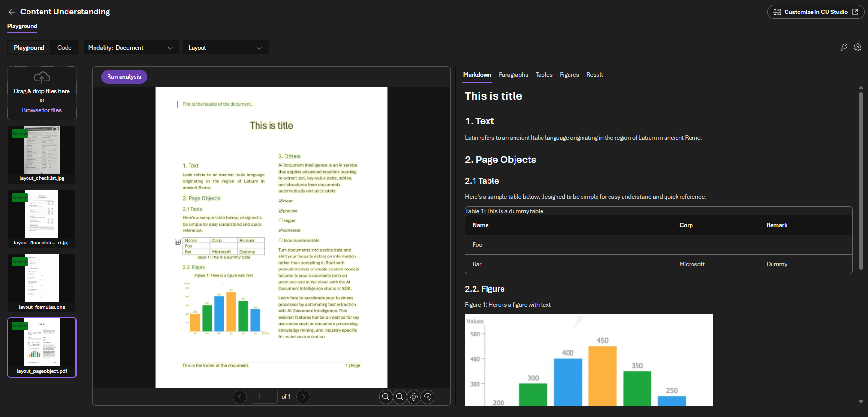868x417 pixels.
Task: Click the scrollbar down arrow in the results panel
Action: (x=861, y=402)
